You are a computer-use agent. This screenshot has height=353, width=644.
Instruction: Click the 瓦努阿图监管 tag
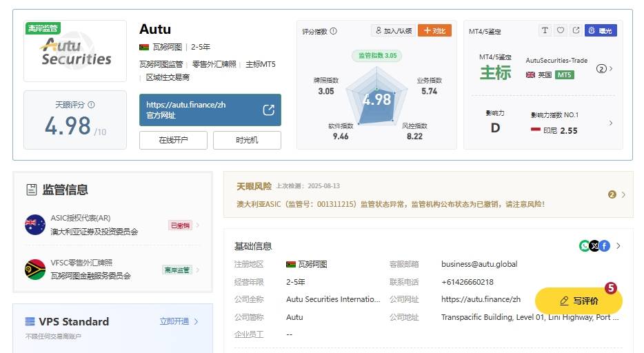(x=161, y=64)
